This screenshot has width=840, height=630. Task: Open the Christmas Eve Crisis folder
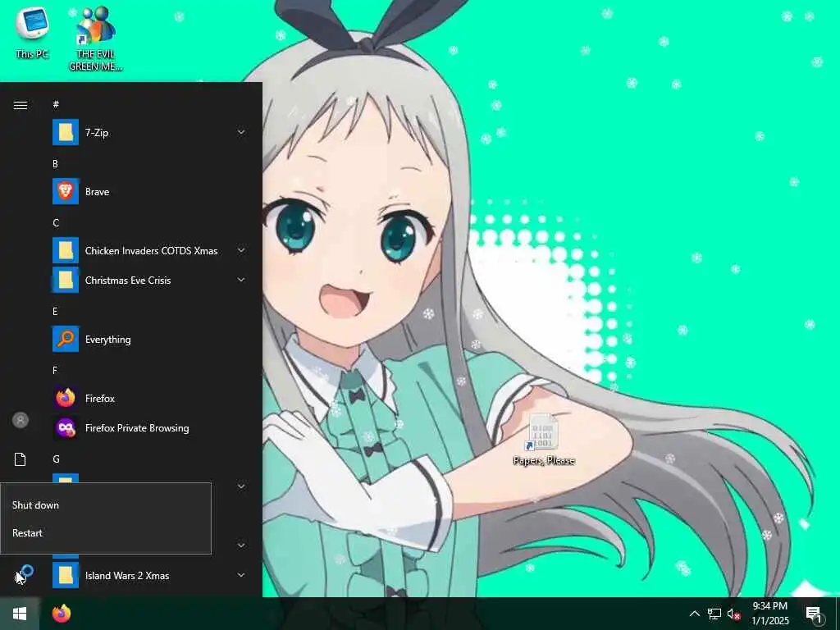coord(150,281)
